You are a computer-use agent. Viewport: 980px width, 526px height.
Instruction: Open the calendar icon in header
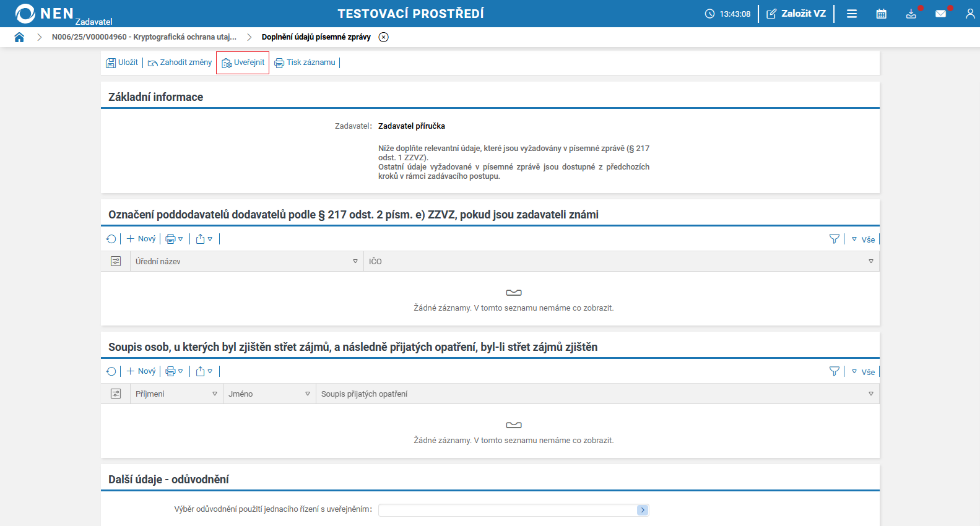click(882, 14)
